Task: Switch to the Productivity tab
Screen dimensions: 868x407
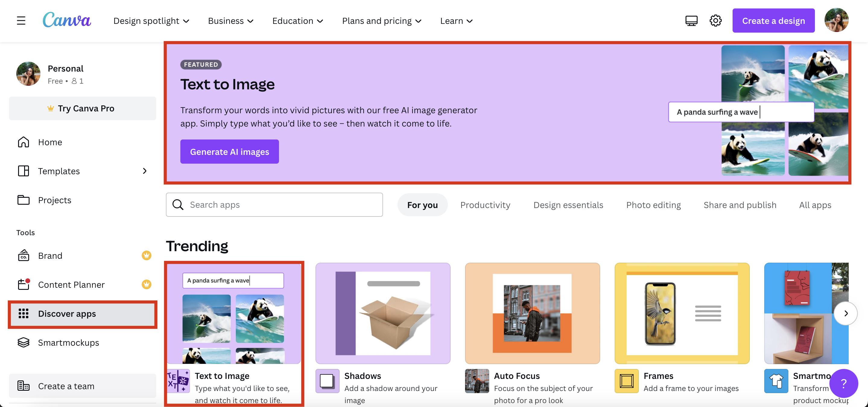Action: tap(485, 205)
